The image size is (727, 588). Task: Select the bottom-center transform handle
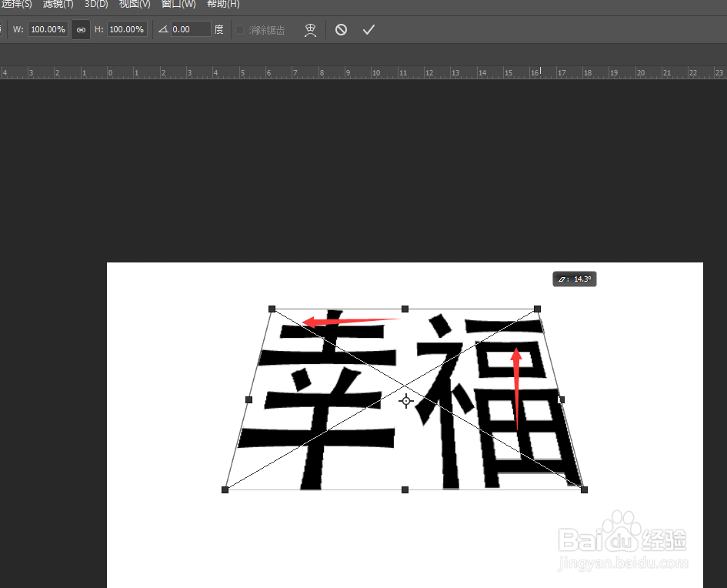tap(405, 488)
